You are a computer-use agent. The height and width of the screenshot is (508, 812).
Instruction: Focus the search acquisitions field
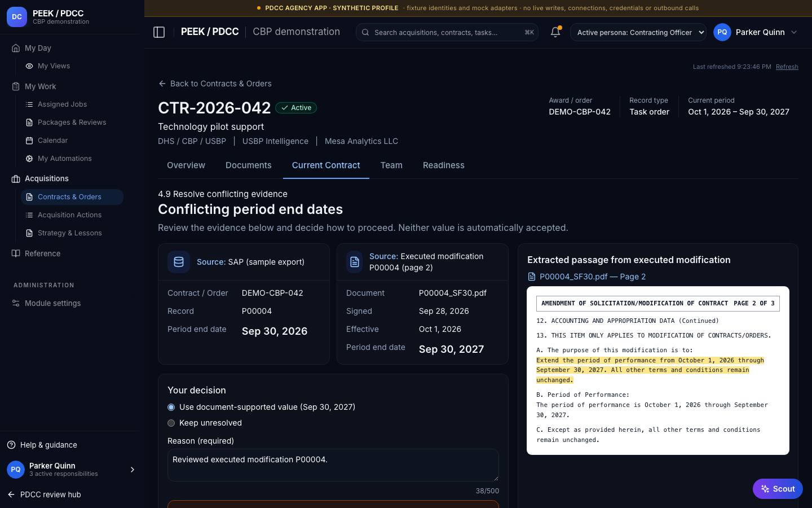click(x=447, y=32)
